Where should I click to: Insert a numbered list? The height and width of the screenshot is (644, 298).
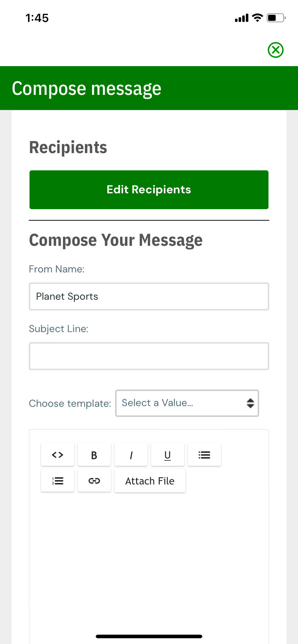(58, 481)
